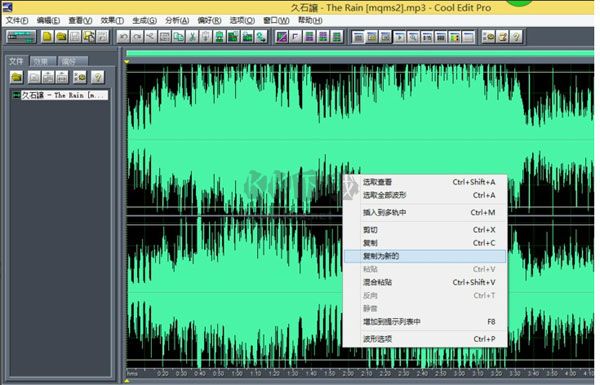Choose 选取查看 from context menu

(x=425, y=182)
